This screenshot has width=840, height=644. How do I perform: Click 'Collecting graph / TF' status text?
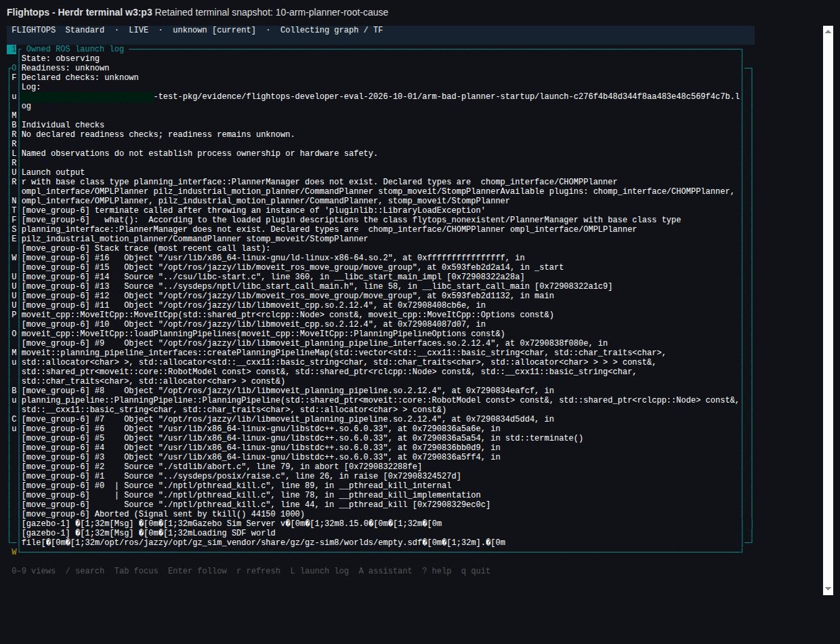click(x=332, y=30)
